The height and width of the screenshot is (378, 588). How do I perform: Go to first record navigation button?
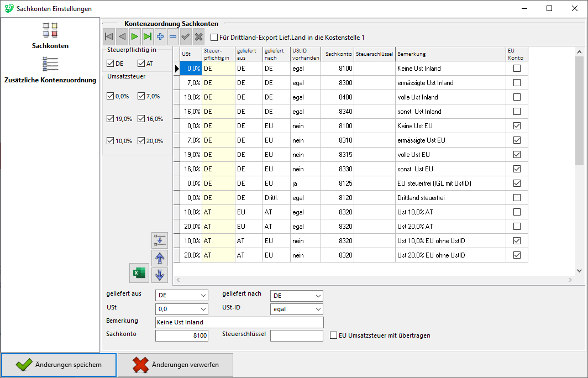point(109,37)
